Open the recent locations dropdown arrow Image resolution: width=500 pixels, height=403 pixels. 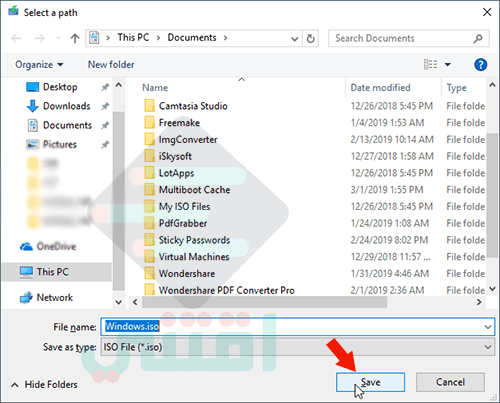[x=59, y=38]
